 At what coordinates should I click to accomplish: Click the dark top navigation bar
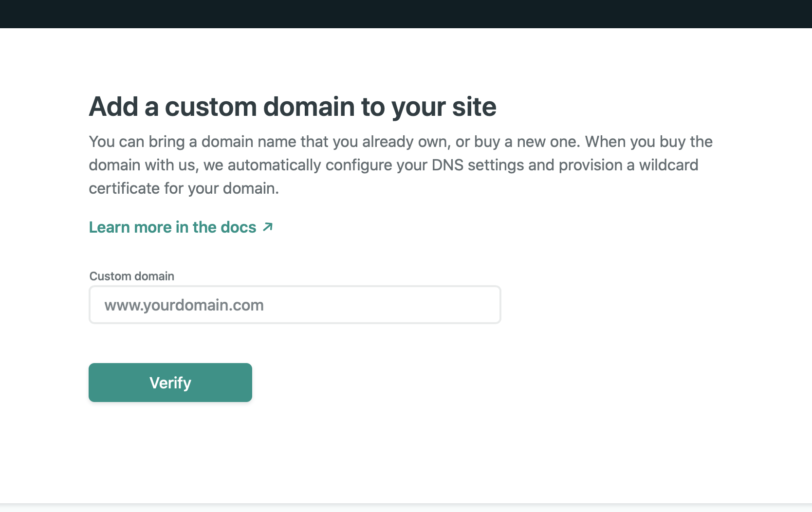tap(406, 14)
